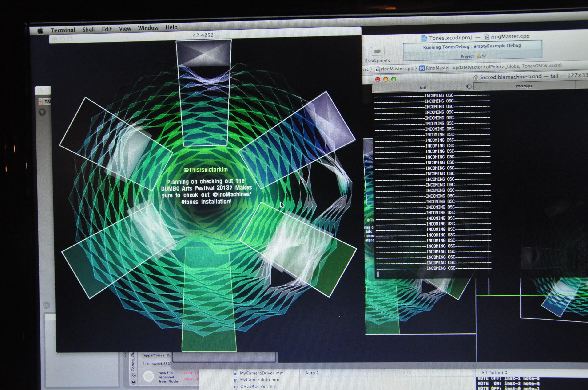Toggle the Breakpoints button in Xcode
This screenshot has height=390, width=588.
tap(377, 51)
